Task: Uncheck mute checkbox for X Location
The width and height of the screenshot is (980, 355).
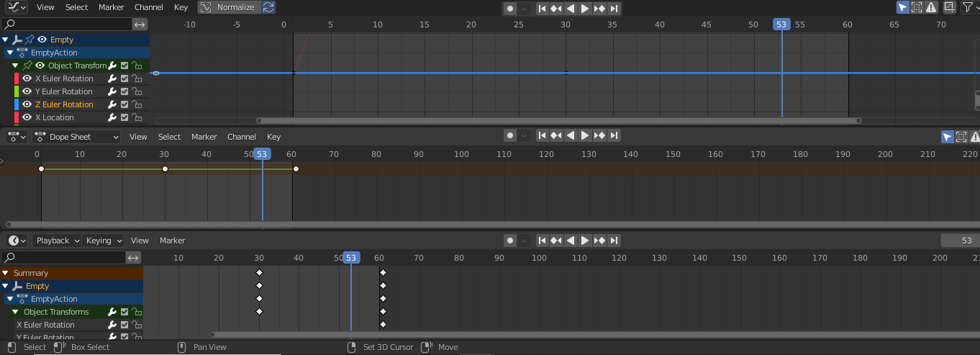Action: [x=124, y=117]
